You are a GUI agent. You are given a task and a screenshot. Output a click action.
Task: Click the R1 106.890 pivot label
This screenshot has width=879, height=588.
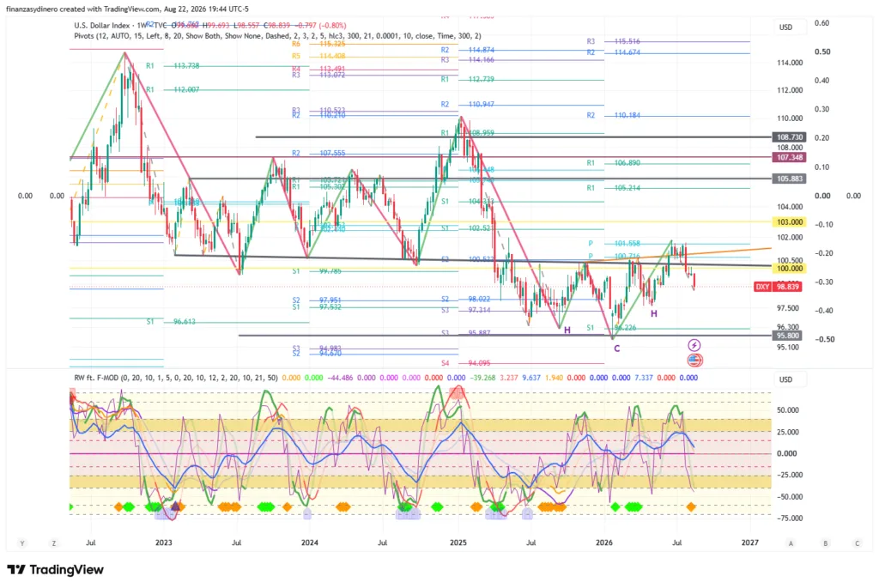613,163
